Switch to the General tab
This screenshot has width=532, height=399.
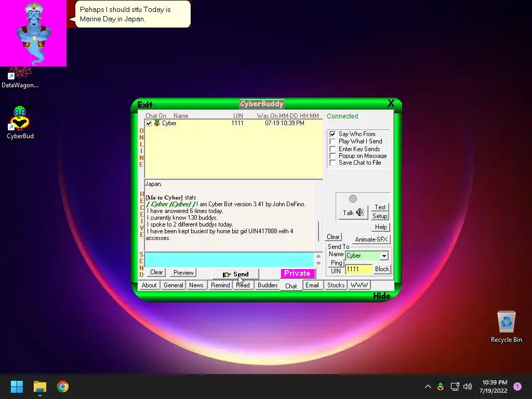pyautogui.click(x=173, y=285)
